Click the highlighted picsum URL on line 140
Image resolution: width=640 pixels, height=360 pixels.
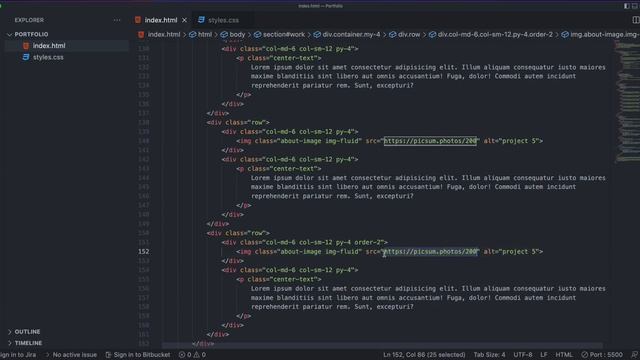point(430,141)
